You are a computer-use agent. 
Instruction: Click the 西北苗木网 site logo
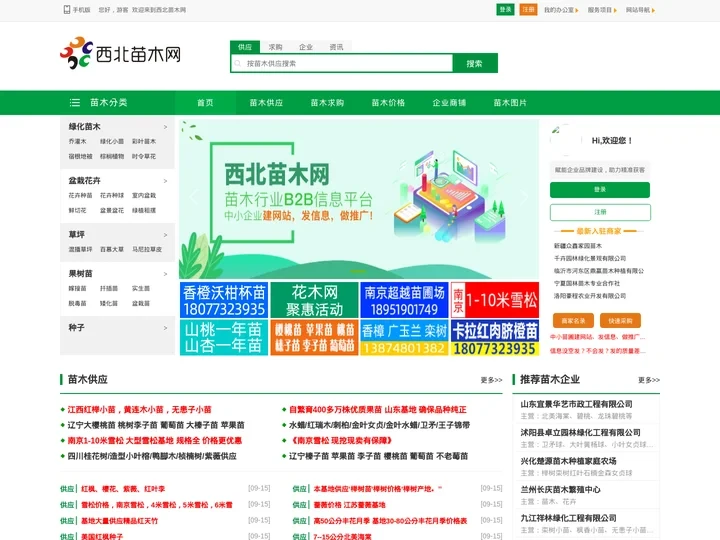[x=120, y=53]
